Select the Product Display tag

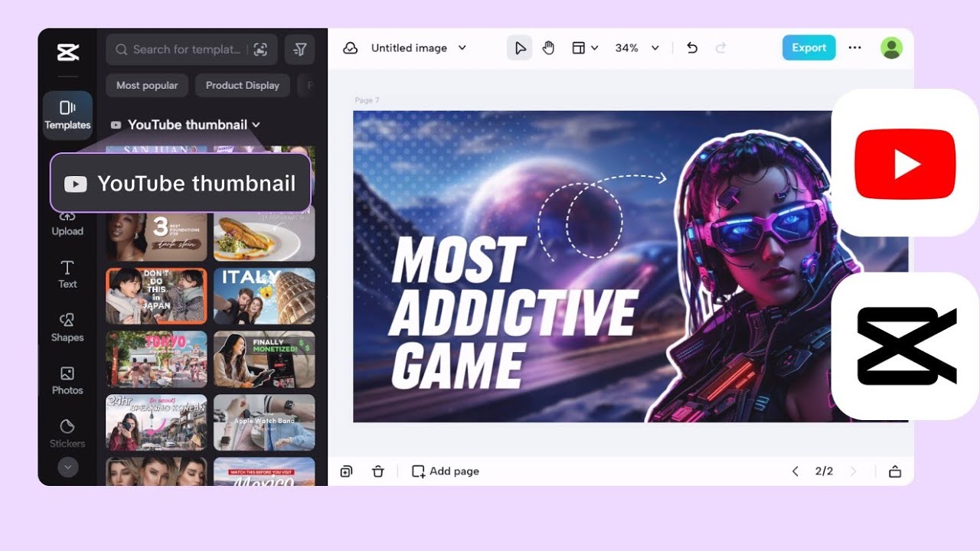pyautogui.click(x=243, y=85)
